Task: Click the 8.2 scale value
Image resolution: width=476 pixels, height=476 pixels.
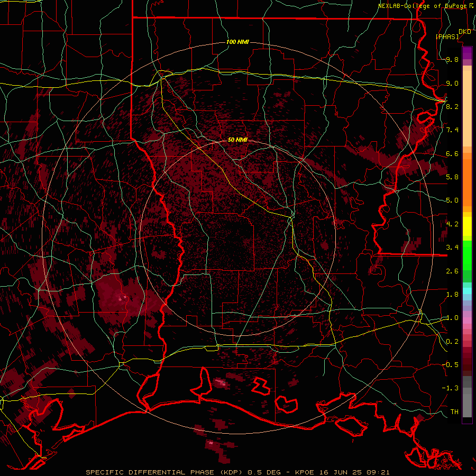Action: (452, 106)
